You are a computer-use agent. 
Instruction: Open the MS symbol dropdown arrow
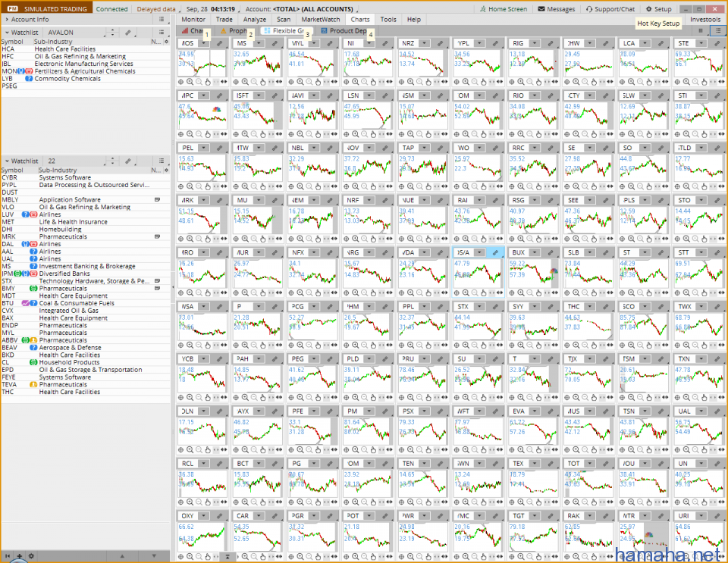(259, 43)
